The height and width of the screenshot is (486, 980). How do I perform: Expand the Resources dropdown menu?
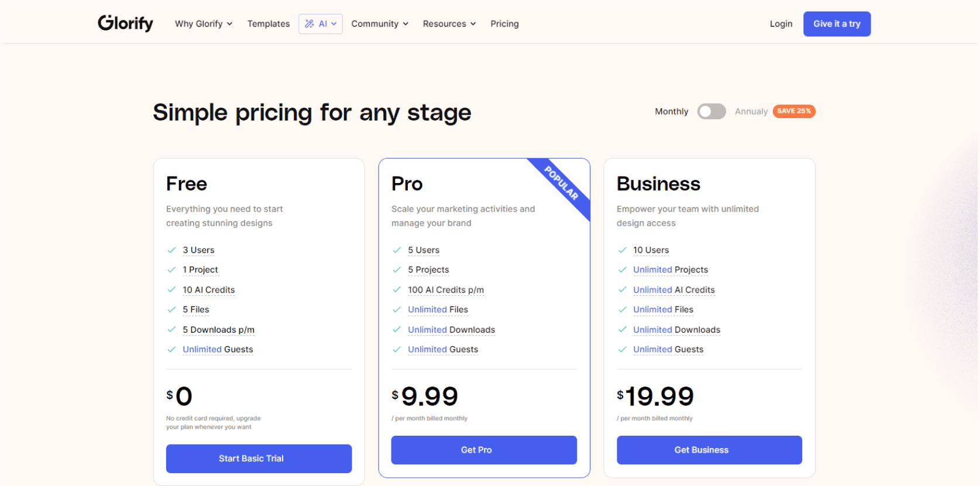(449, 24)
